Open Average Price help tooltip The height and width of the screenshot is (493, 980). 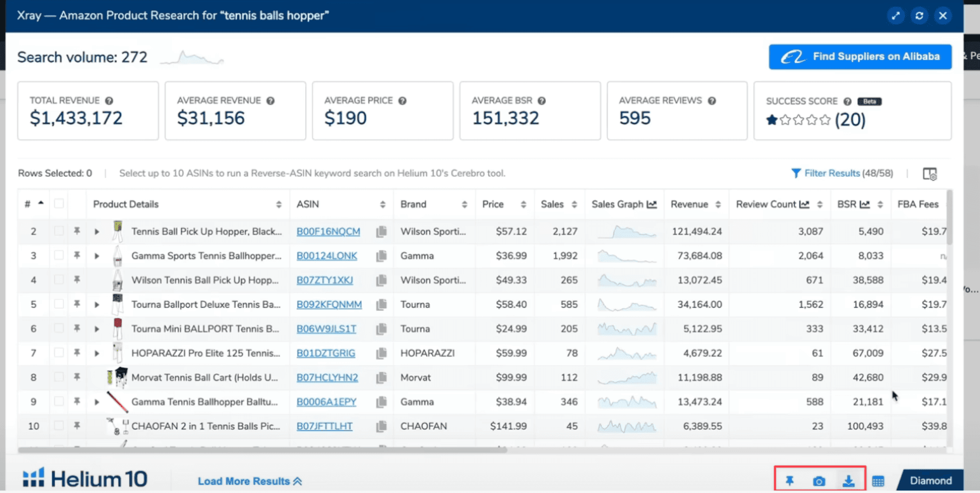pos(402,101)
